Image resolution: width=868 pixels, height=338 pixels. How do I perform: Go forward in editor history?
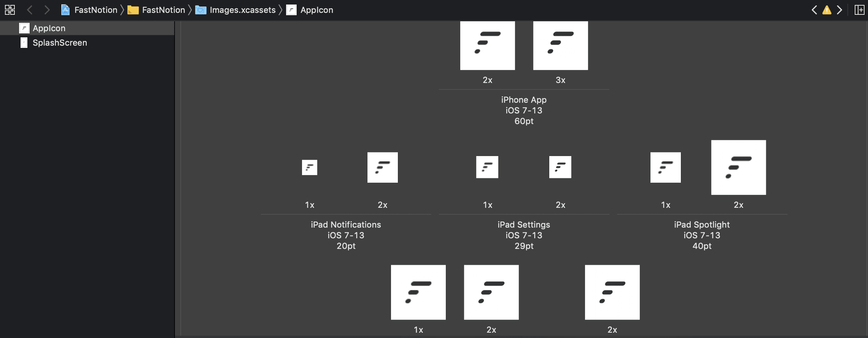tap(47, 10)
